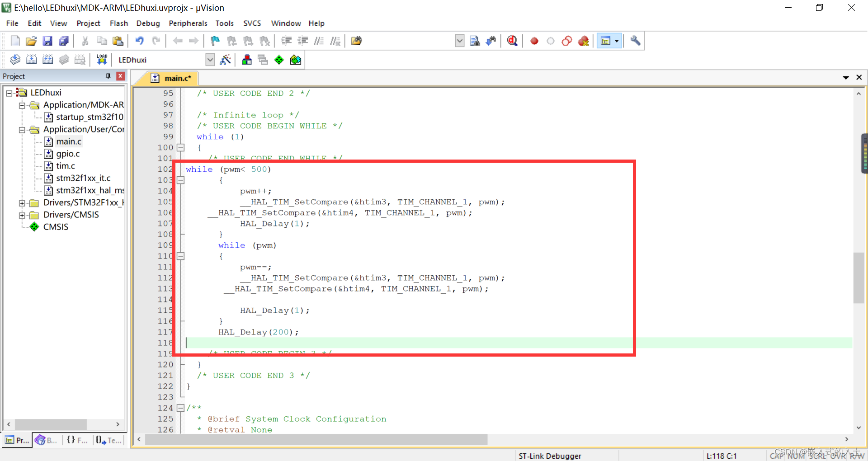Insert breakpoint with red dot icon
868x461 pixels.
(534, 41)
